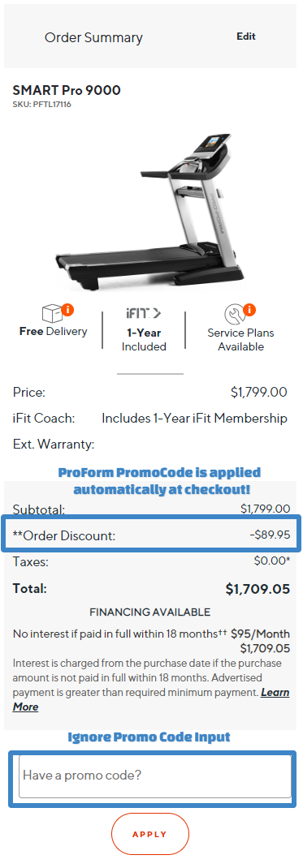Click the Total amount $1,709.05
The width and height of the screenshot is (303, 868).
(258, 590)
